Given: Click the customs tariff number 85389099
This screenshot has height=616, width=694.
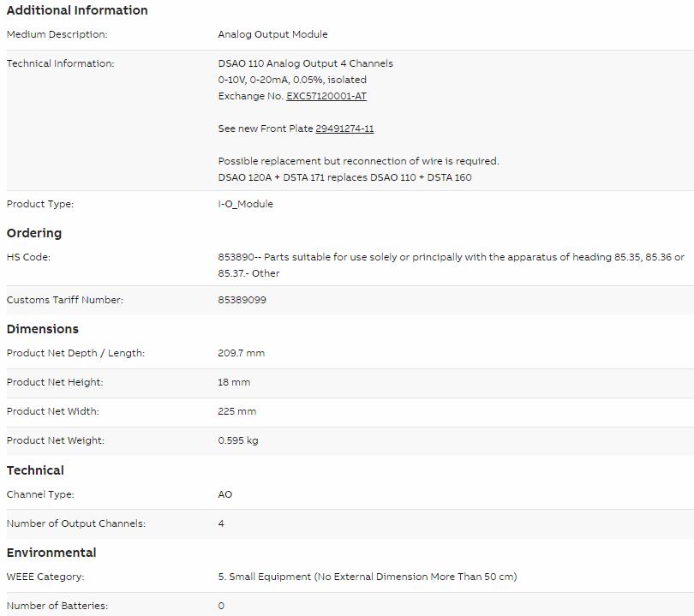Looking at the screenshot, I should click(x=242, y=300).
